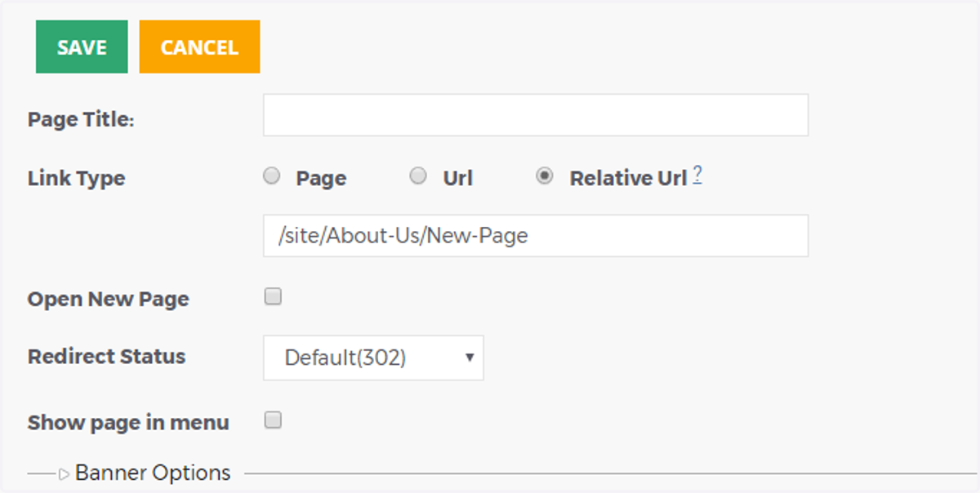The width and height of the screenshot is (980, 493).
Task: Click the Show page in menu label
Action: click(128, 423)
